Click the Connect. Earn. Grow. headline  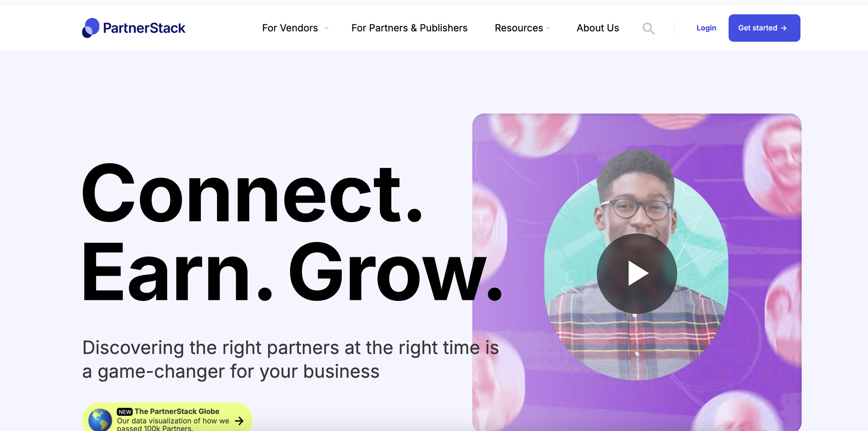292,233
